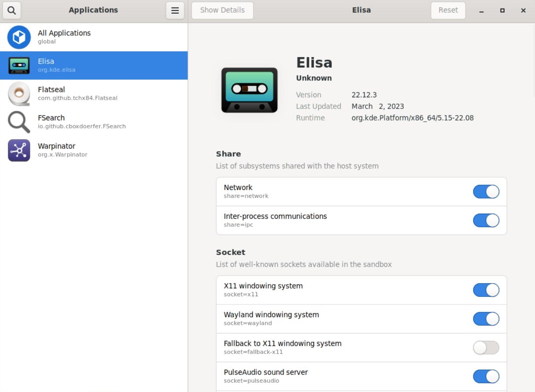Click the Reset button
The width and height of the screenshot is (535, 392).
[x=448, y=10]
